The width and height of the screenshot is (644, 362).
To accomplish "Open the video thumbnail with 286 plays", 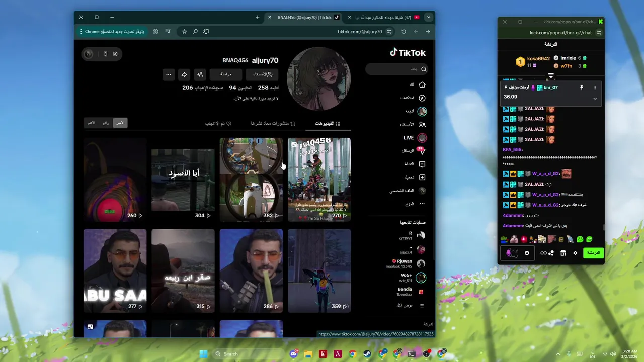I will [x=251, y=270].
